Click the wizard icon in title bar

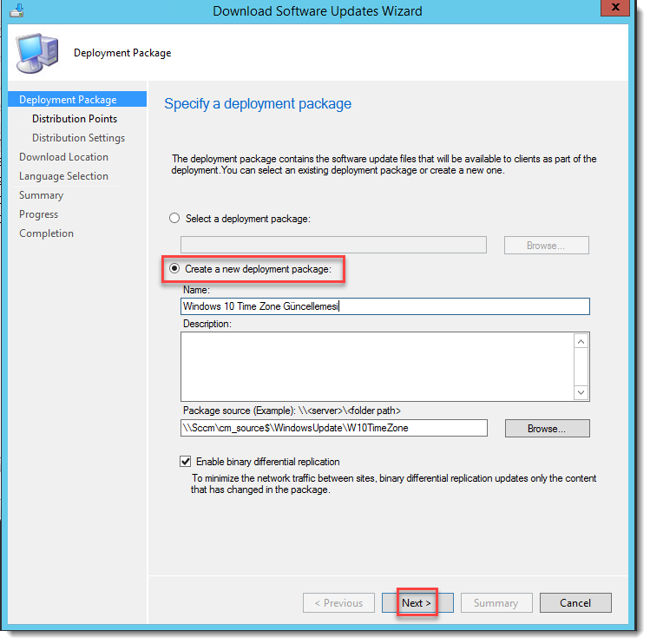16,10
